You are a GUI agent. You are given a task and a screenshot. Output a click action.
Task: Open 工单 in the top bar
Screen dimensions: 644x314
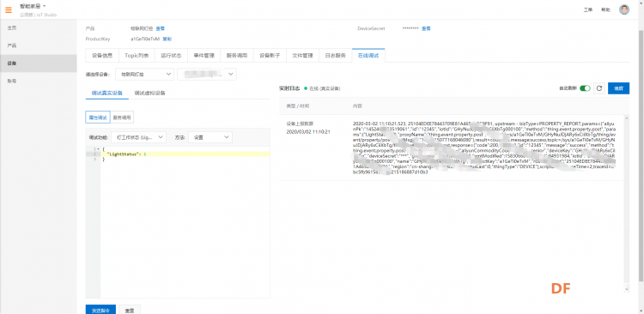[587, 9]
